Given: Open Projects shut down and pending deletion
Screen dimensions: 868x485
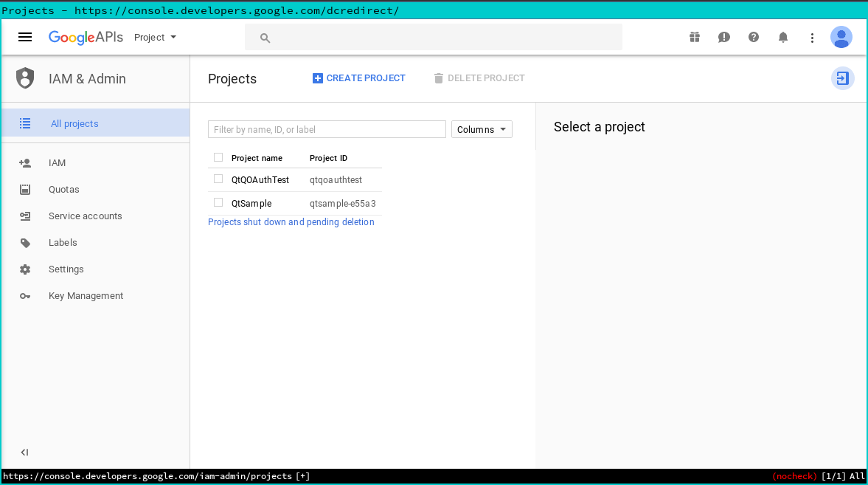Looking at the screenshot, I should pyautogui.click(x=291, y=221).
